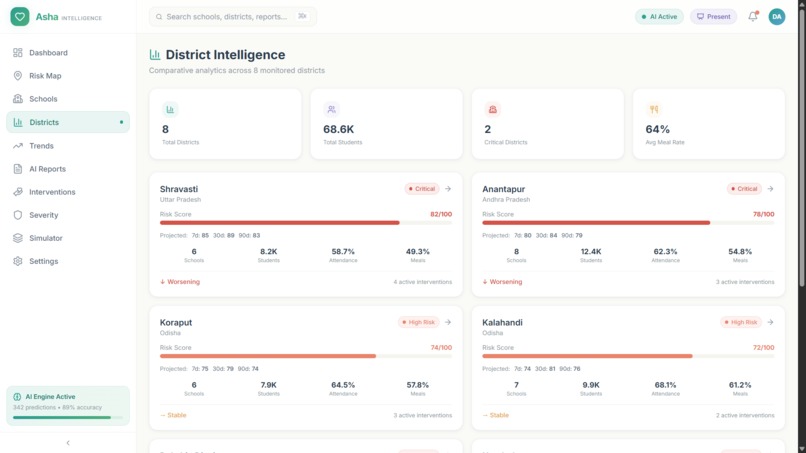Open Kalahandi's 2 active interventions
Viewport: 806px width, 453px height.
[x=745, y=415]
